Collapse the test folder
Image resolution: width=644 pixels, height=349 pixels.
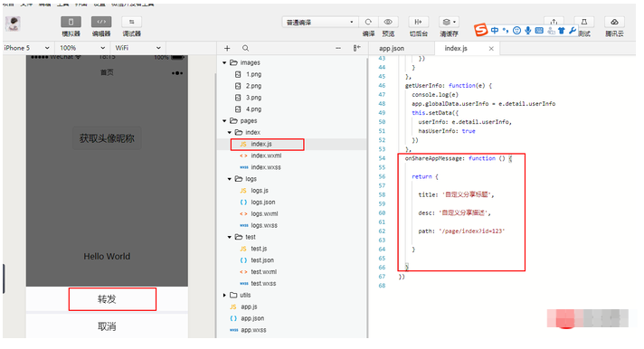pos(229,237)
